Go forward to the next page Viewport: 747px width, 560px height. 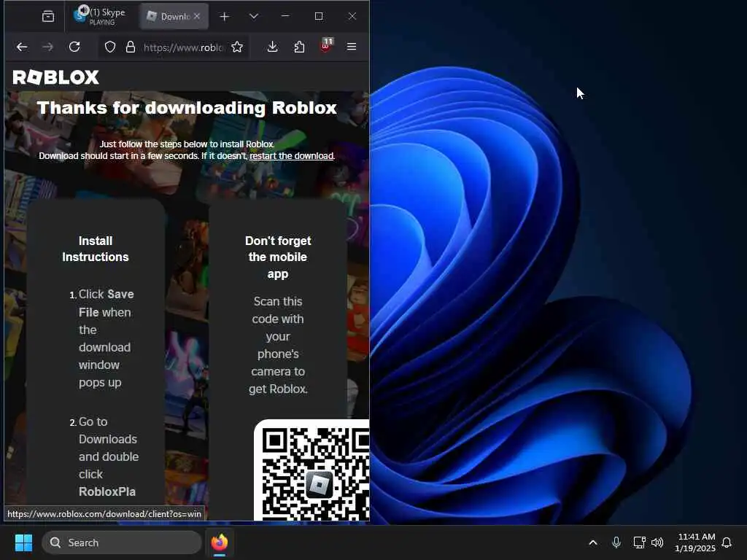point(47,47)
